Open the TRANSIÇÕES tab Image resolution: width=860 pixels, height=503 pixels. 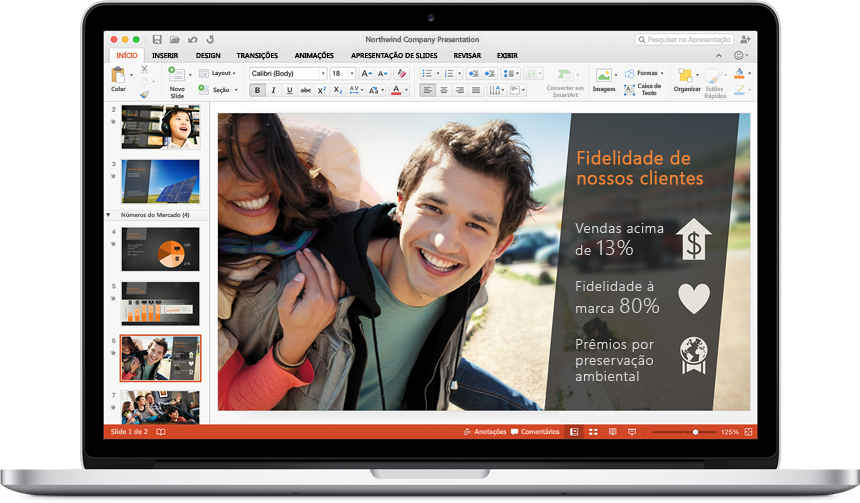(x=257, y=56)
